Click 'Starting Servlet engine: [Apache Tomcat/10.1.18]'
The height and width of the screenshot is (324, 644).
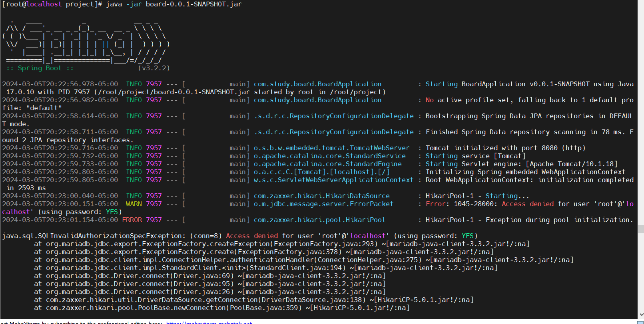click(521, 164)
